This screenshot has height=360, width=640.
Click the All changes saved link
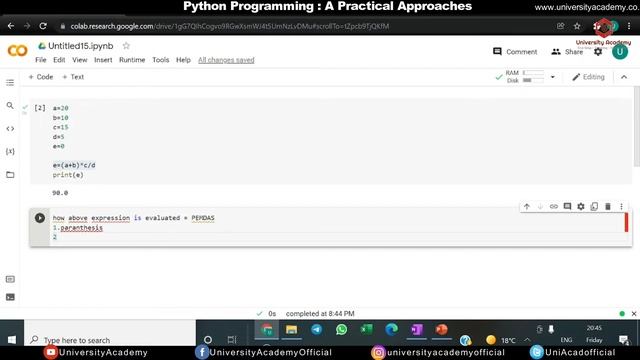(226, 60)
